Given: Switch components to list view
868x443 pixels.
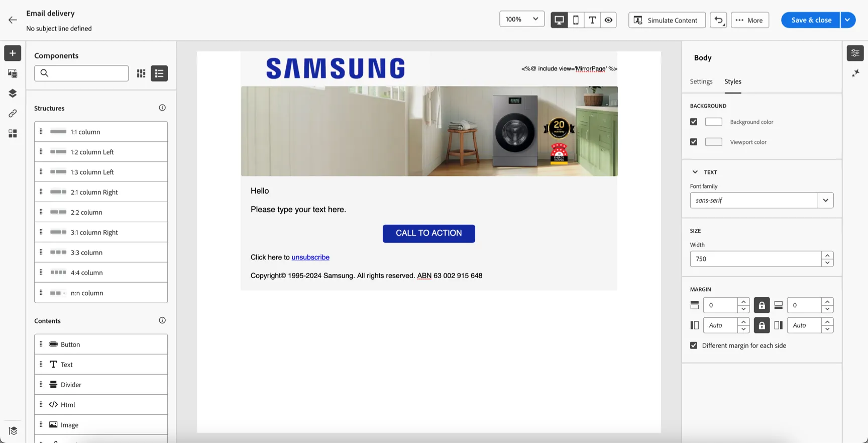Looking at the screenshot, I should pos(159,73).
